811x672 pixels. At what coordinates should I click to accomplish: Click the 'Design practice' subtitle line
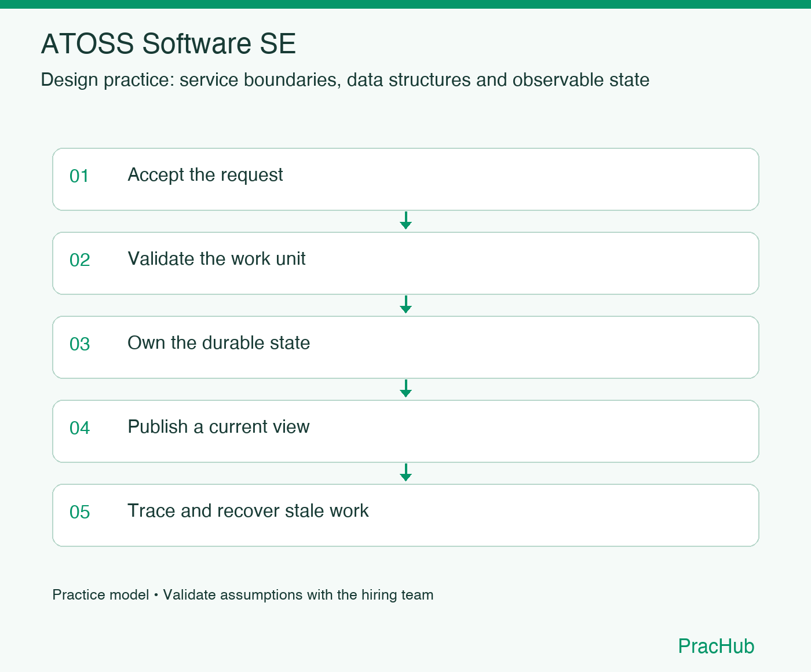point(345,80)
